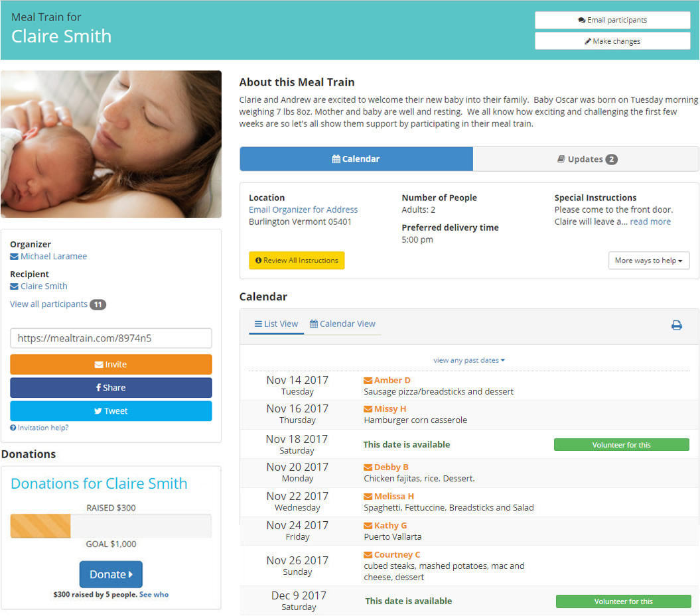Click envelope icon next to Kathy G
Viewport: 700px width, 616px height.
coord(368,526)
